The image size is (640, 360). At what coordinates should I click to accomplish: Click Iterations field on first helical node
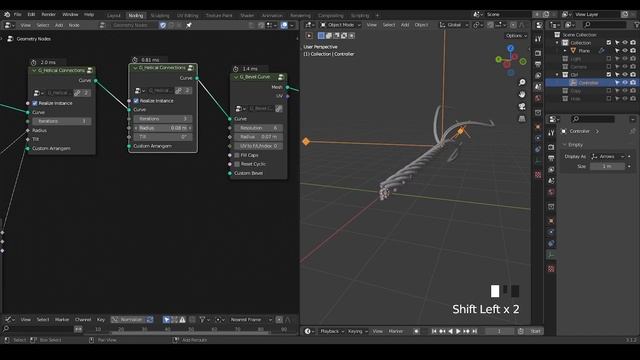[x=62, y=121]
